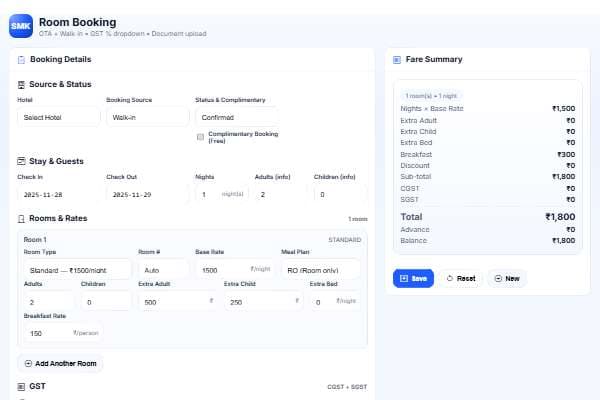Click the Reset button

(x=461, y=278)
